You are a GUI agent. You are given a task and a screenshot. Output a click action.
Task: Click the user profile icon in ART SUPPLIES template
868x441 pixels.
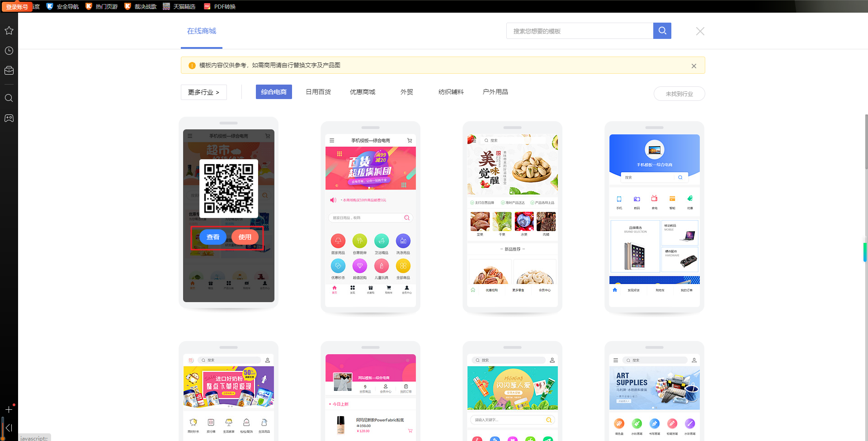tap(694, 360)
